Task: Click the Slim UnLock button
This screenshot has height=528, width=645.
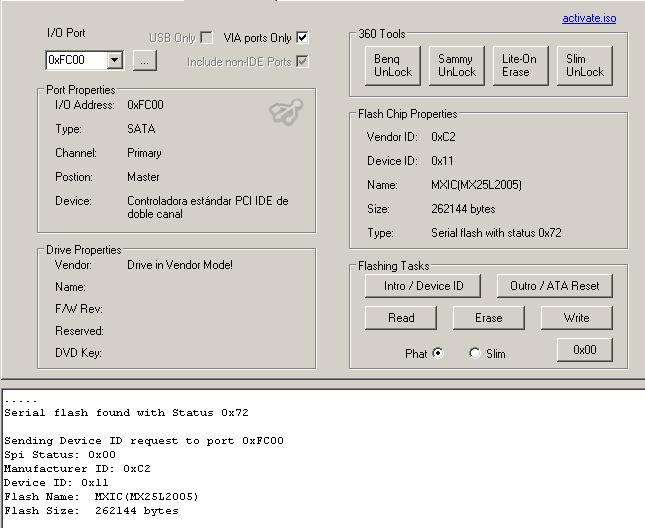Action: click(x=585, y=66)
